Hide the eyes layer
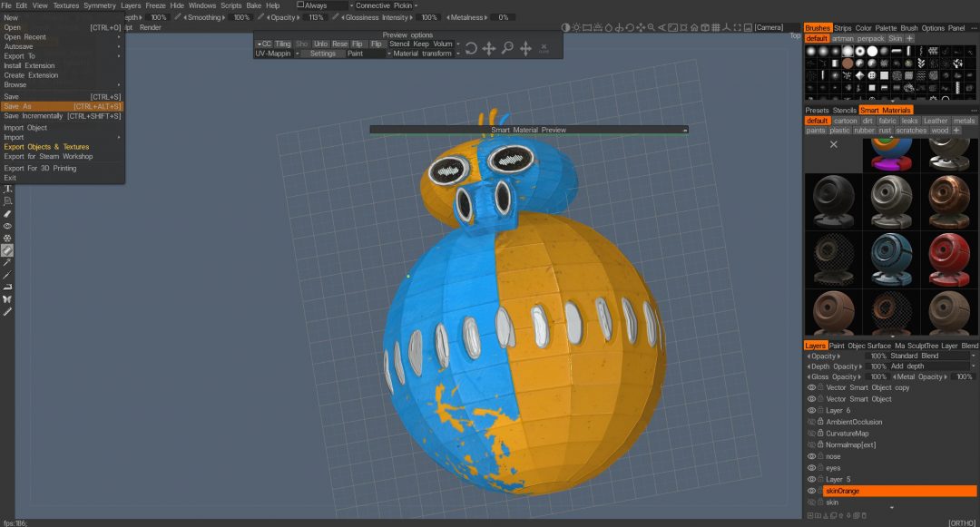 click(811, 468)
